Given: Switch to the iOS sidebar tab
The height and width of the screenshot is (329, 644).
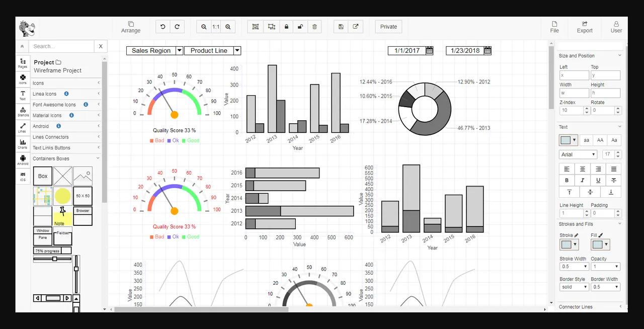Looking at the screenshot, I should (23, 176).
